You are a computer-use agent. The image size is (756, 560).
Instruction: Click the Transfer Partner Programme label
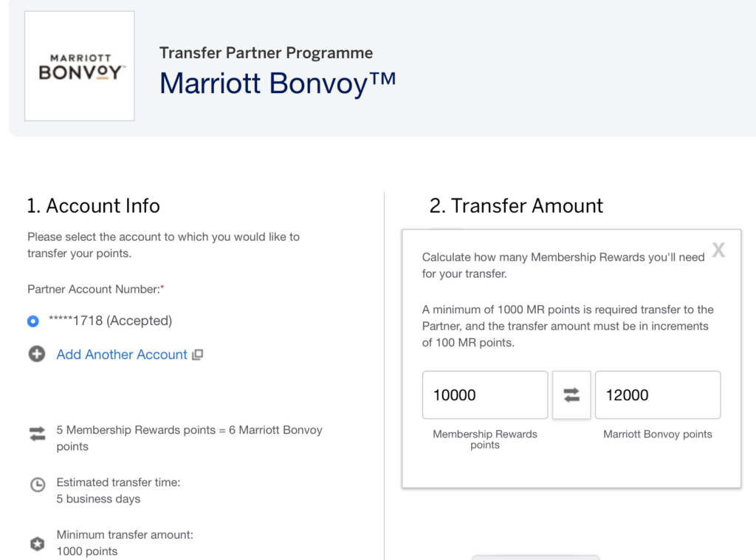pos(266,52)
